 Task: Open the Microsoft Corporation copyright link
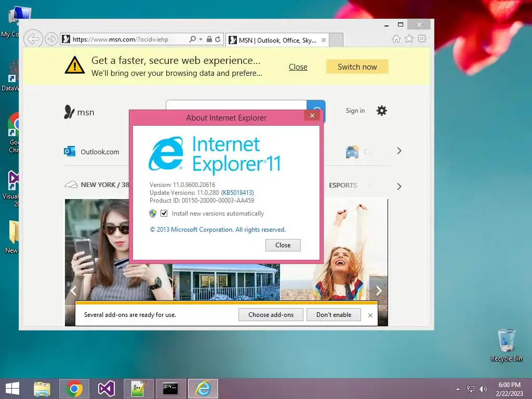(218, 230)
